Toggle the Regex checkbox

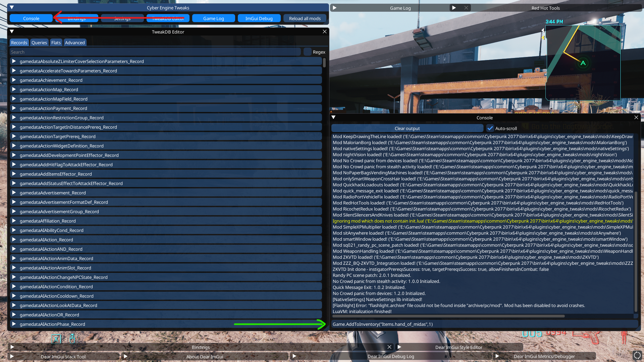coord(307,52)
